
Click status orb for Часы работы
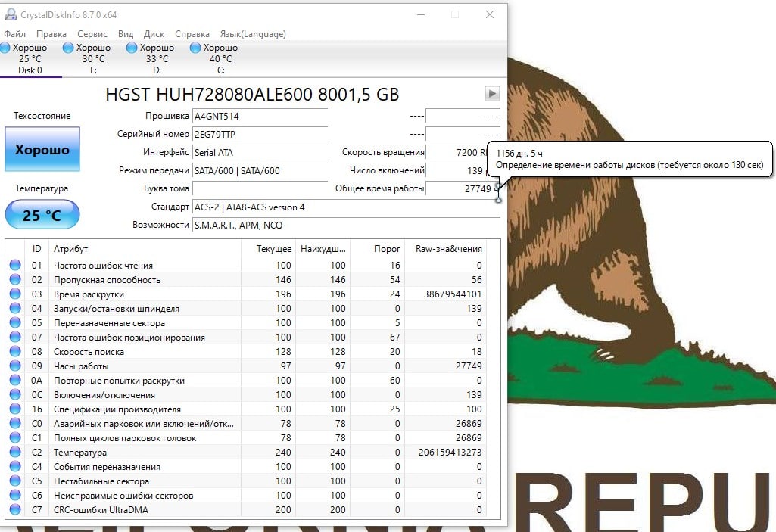tap(15, 366)
